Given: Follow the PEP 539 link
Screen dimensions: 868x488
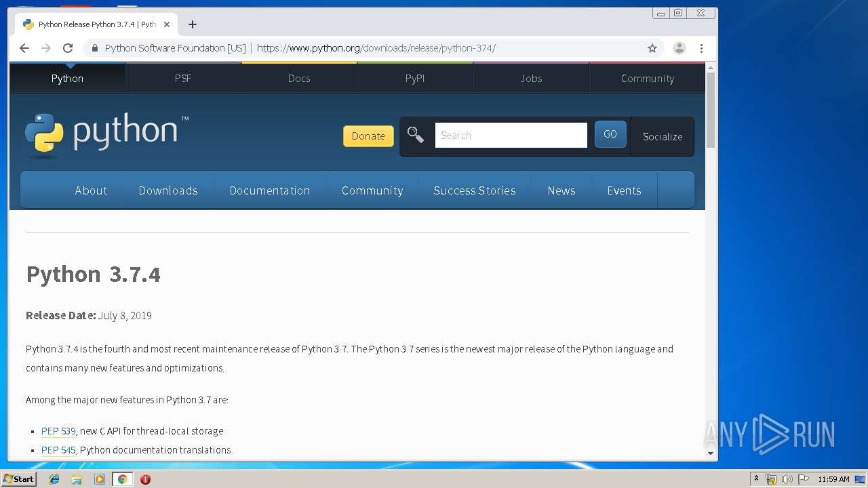Looking at the screenshot, I should 58,431.
